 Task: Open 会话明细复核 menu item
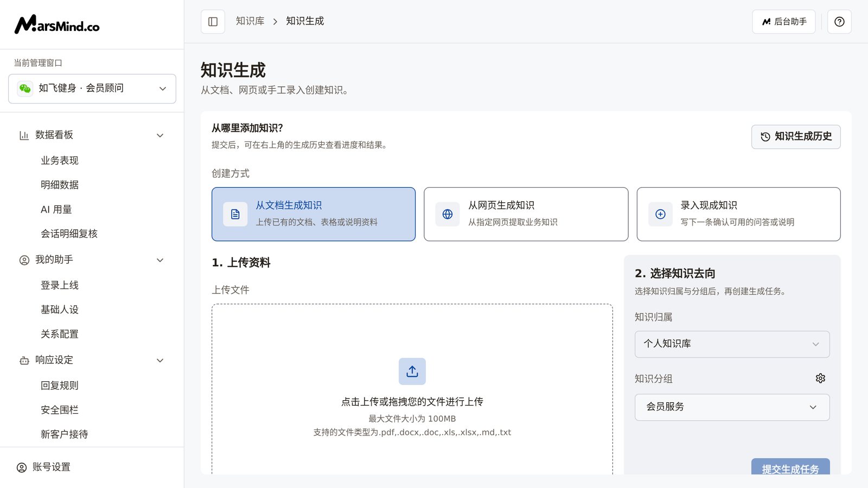point(69,234)
